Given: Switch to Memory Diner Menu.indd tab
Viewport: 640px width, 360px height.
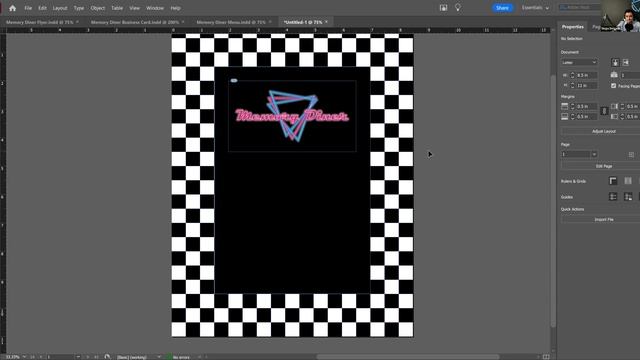Looking at the screenshot, I should (231, 22).
